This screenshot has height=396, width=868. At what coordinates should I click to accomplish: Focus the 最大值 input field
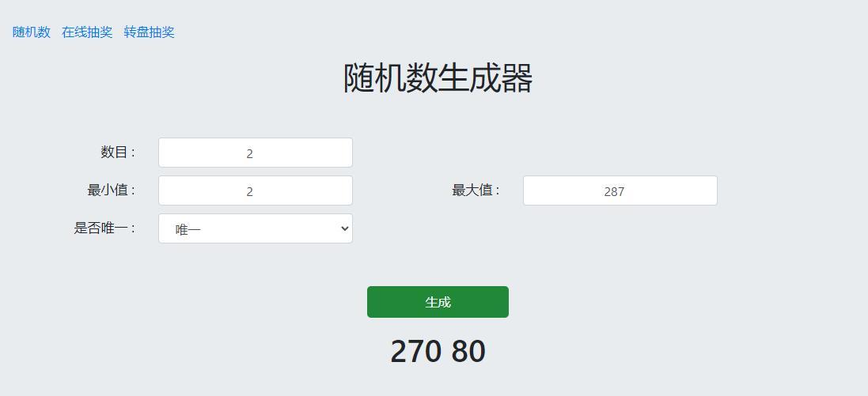click(620, 190)
